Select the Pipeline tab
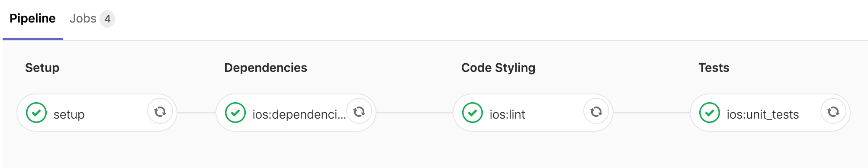868x168 pixels. [x=32, y=19]
